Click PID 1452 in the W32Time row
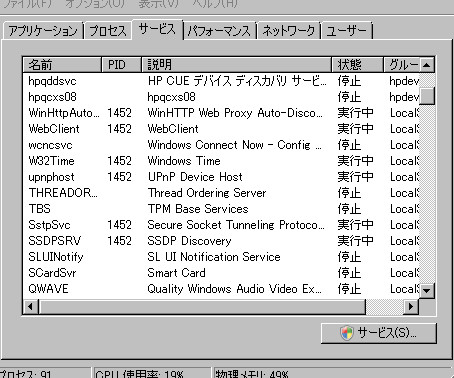Image resolution: width=454 pixels, height=378 pixels. point(119,161)
